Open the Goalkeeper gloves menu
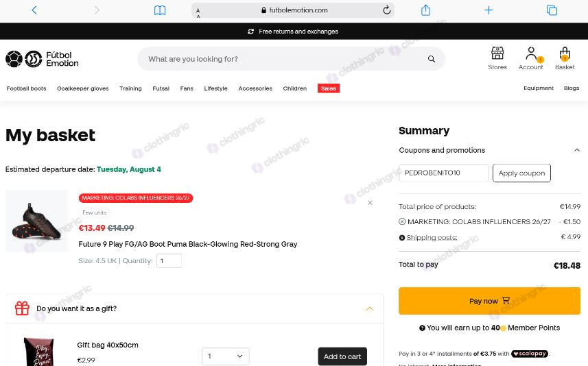The image size is (588, 366). 83,88
